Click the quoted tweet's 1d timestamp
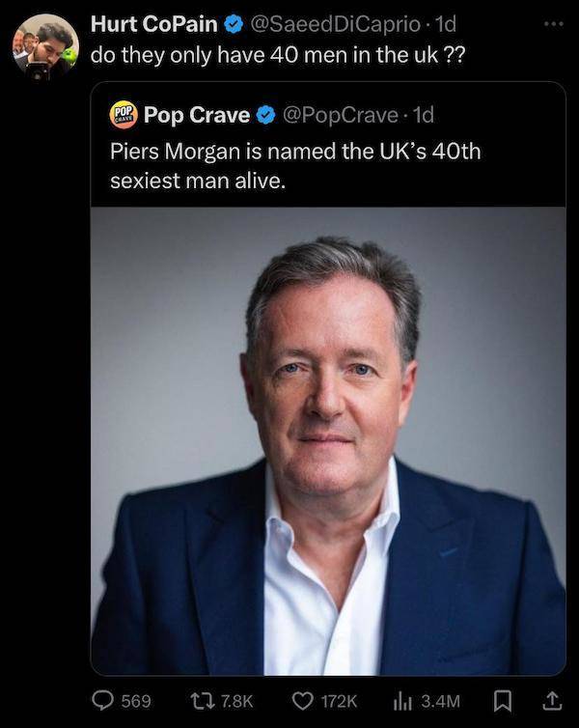Image resolution: width=579 pixels, height=728 pixels. (x=423, y=116)
